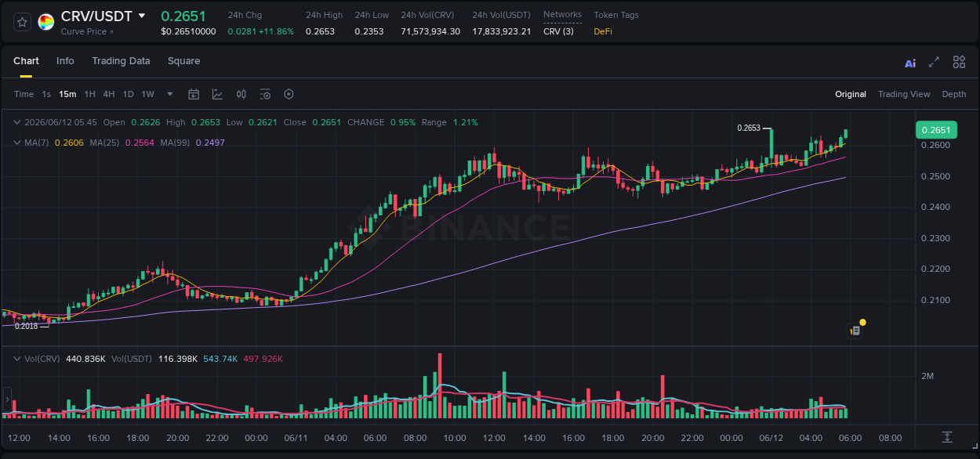Open the chart layout grid options
Screen dimensions: 980x459
tap(959, 62)
